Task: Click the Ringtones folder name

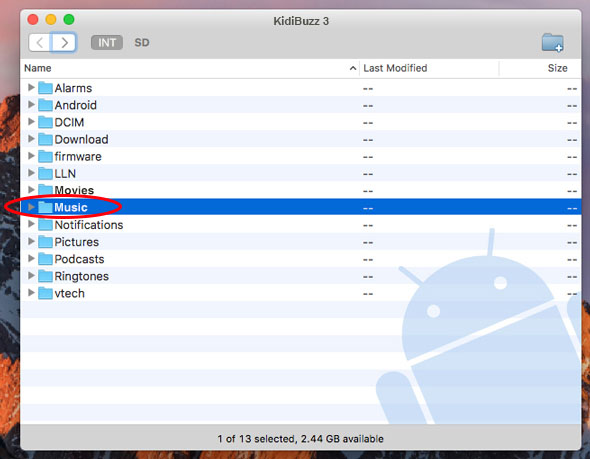Action: click(82, 276)
